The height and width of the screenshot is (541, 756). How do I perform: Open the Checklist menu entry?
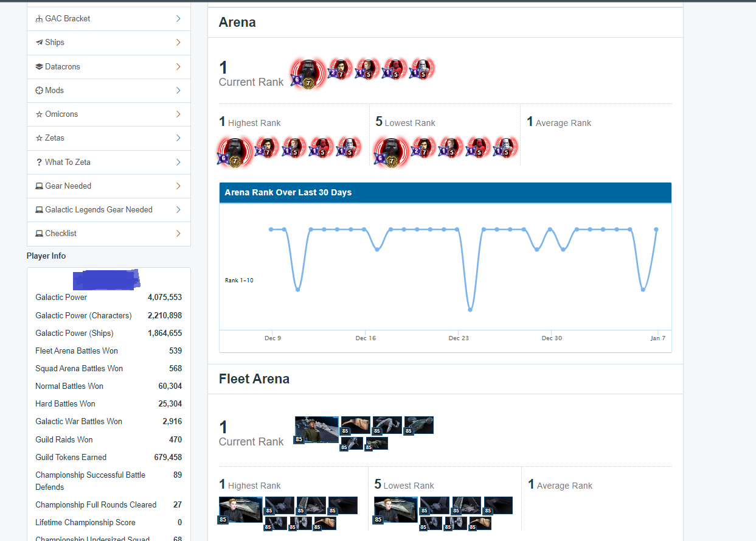(x=109, y=234)
